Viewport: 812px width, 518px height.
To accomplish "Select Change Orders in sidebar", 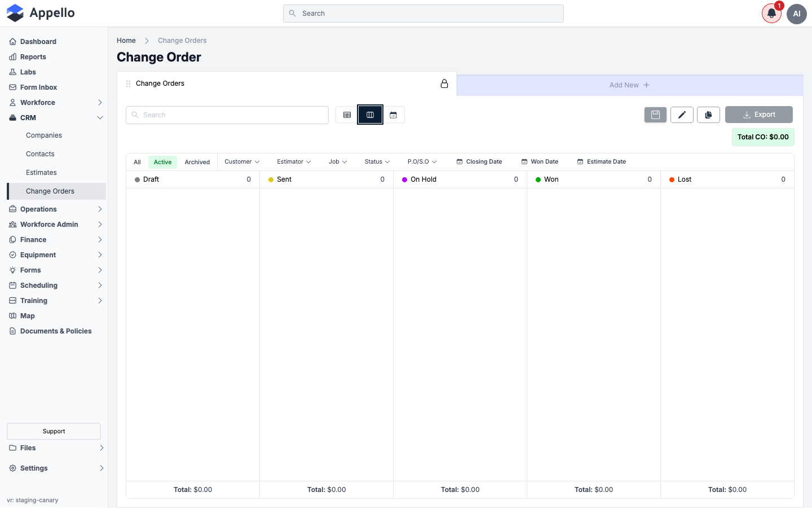I will (56, 191).
